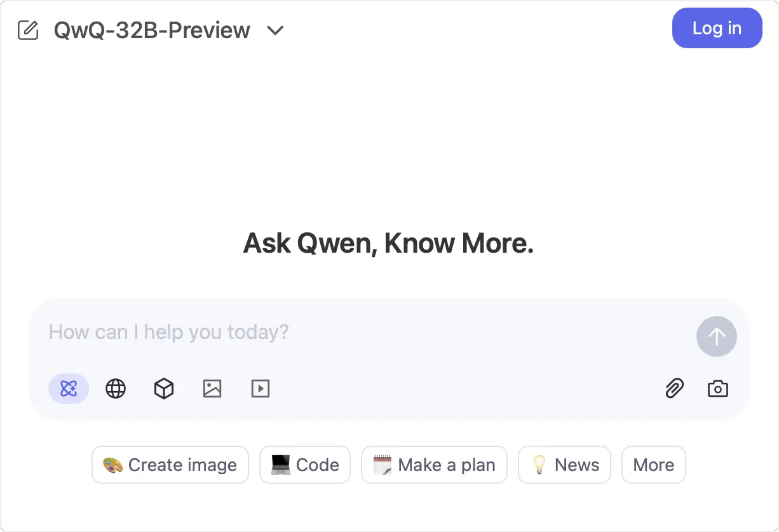Choose the image generation picture icon
Image resolution: width=779 pixels, height=532 pixels.
pyautogui.click(x=212, y=389)
